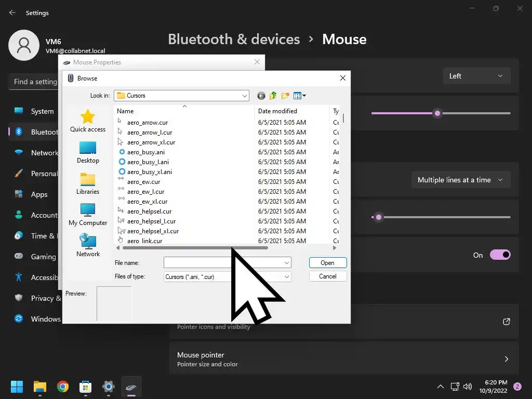Viewport: 532px width, 399px height.
Task: Open Google Chrome from taskbar
Action: tap(63, 387)
